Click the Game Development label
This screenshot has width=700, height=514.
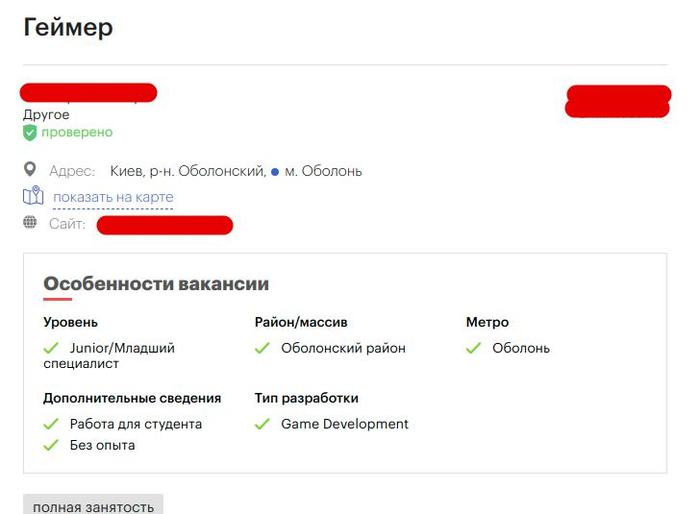point(344,424)
